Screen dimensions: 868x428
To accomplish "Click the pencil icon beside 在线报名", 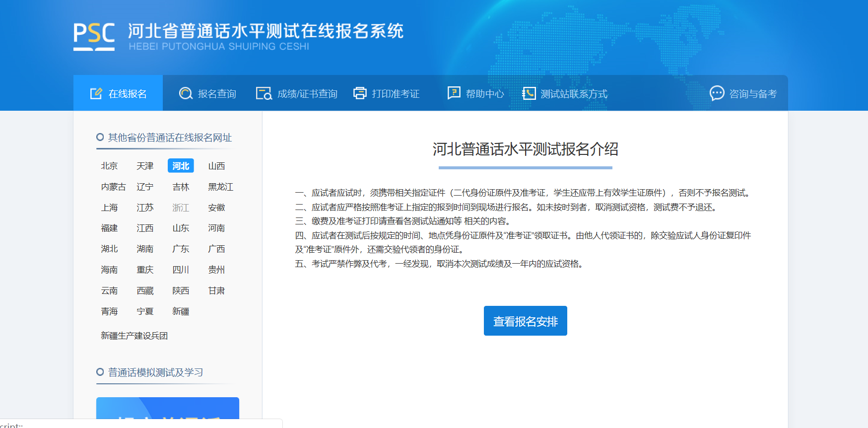I will coord(96,93).
